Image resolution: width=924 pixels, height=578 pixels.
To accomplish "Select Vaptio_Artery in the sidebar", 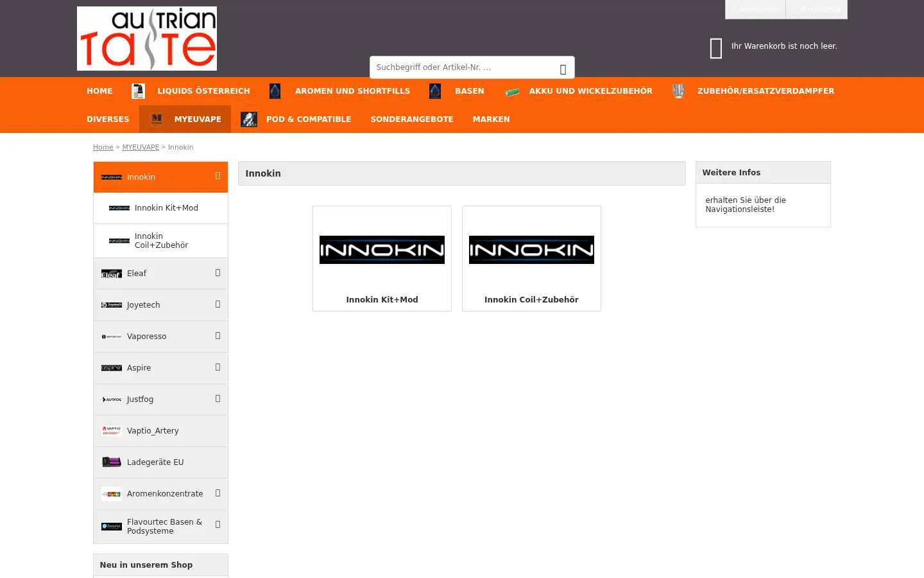I will click(160, 431).
